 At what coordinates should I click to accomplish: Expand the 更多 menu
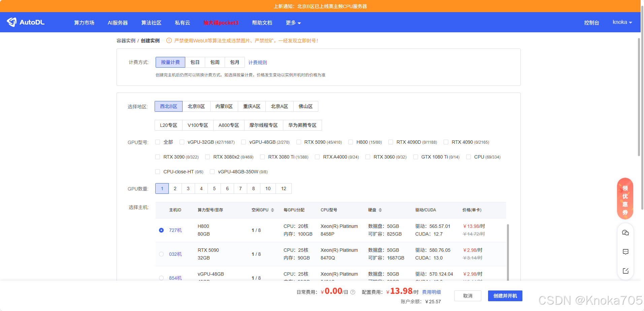293,23
